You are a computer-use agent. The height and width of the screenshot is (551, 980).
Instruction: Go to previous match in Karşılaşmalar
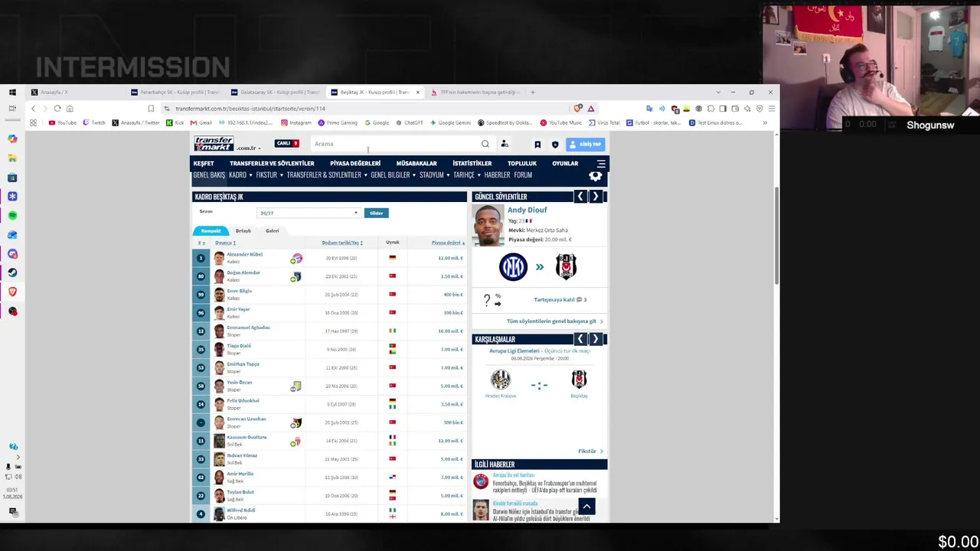click(x=580, y=339)
